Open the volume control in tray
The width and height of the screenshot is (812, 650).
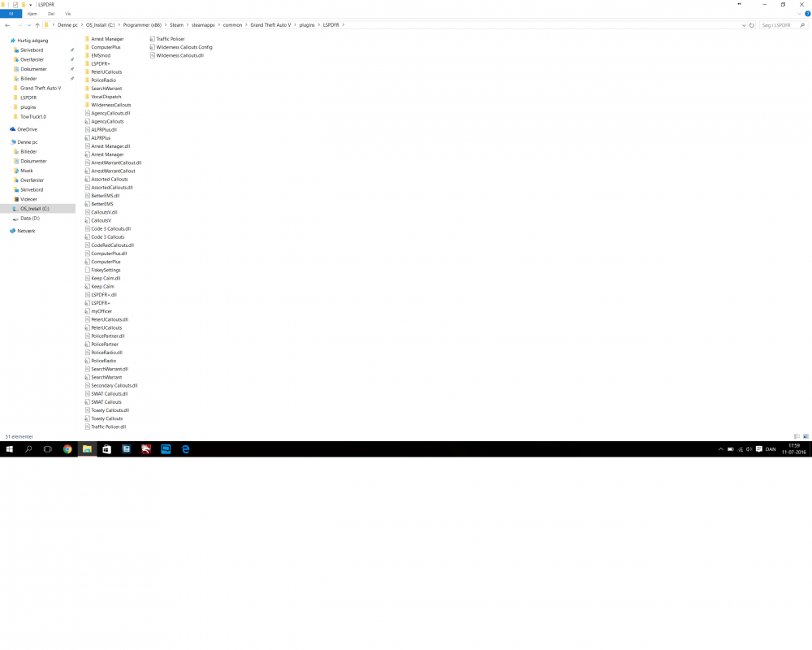(749, 449)
